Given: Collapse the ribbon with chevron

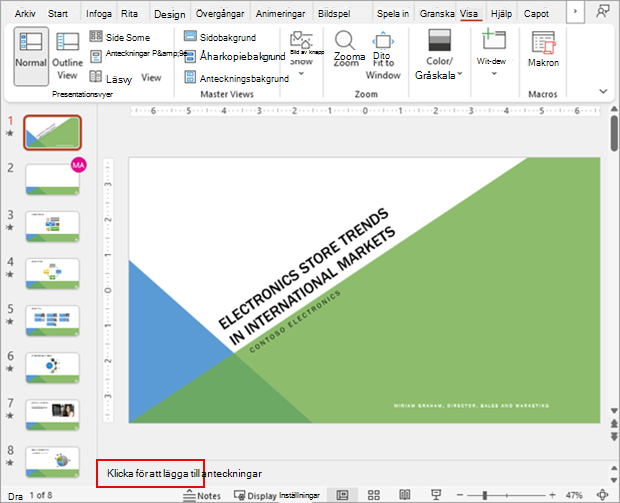Looking at the screenshot, I should 603,91.
